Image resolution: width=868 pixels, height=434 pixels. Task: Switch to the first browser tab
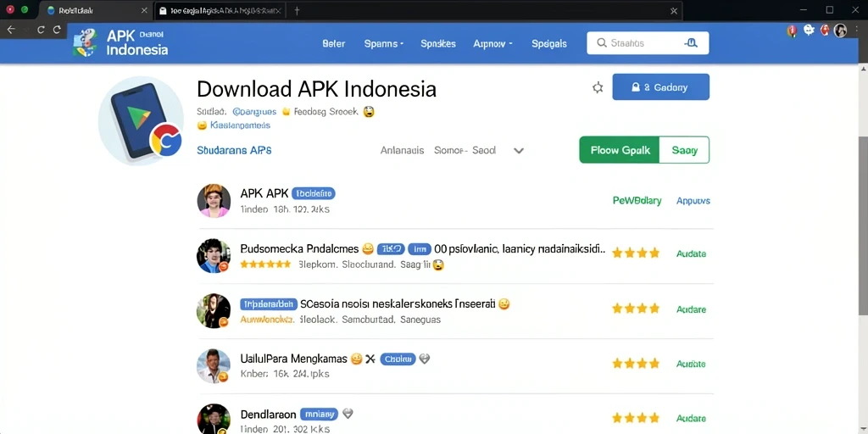click(97, 10)
